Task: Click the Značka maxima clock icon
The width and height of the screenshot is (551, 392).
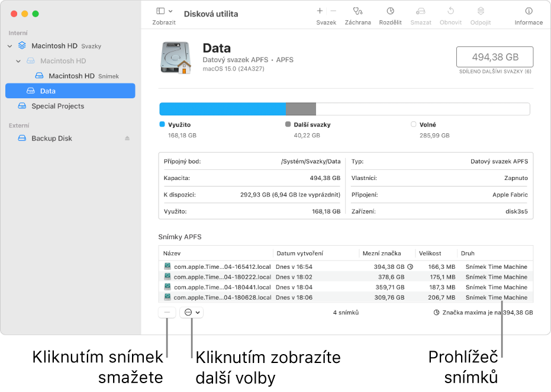Action: pos(436,312)
